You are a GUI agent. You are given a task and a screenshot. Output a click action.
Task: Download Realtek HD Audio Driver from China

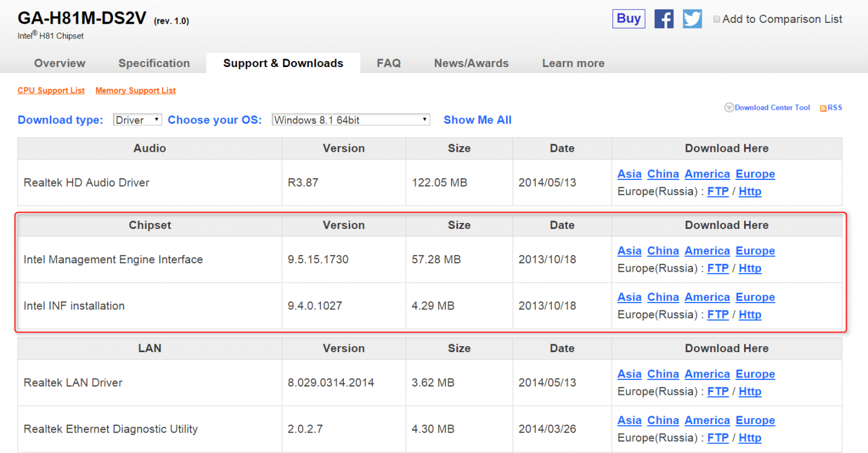click(x=663, y=174)
